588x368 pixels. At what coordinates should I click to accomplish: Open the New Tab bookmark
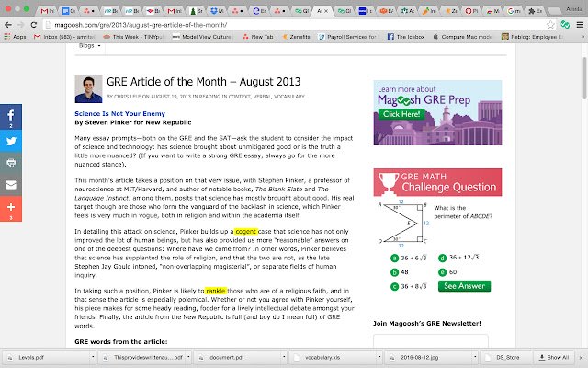(257, 37)
